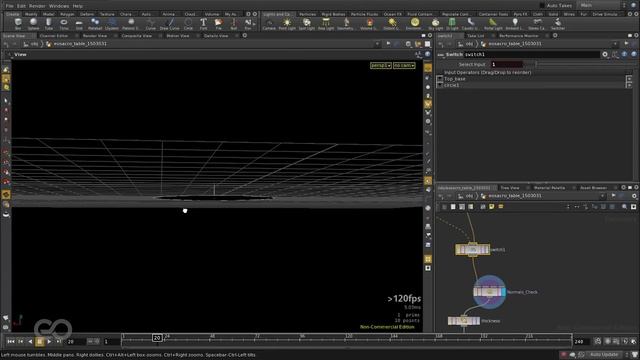Select the Circle shelf tool
Viewport: 640px width, 360px height.
pos(188,24)
